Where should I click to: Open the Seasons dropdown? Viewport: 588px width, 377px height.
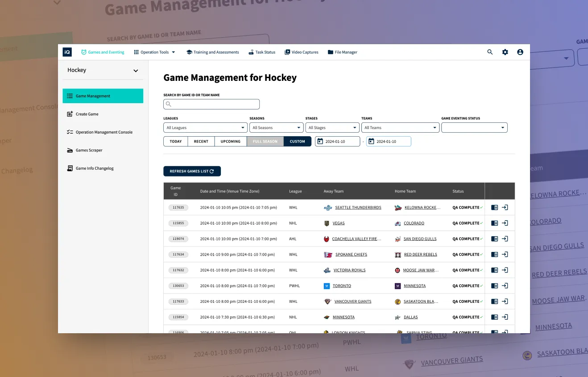(x=277, y=128)
